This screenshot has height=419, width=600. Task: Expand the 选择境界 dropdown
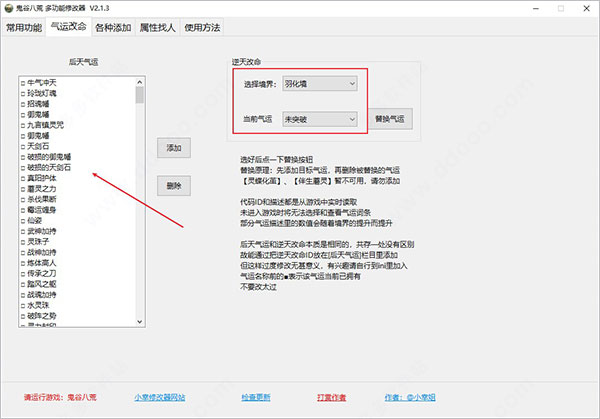pyautogui.click(x=319, y=85)
